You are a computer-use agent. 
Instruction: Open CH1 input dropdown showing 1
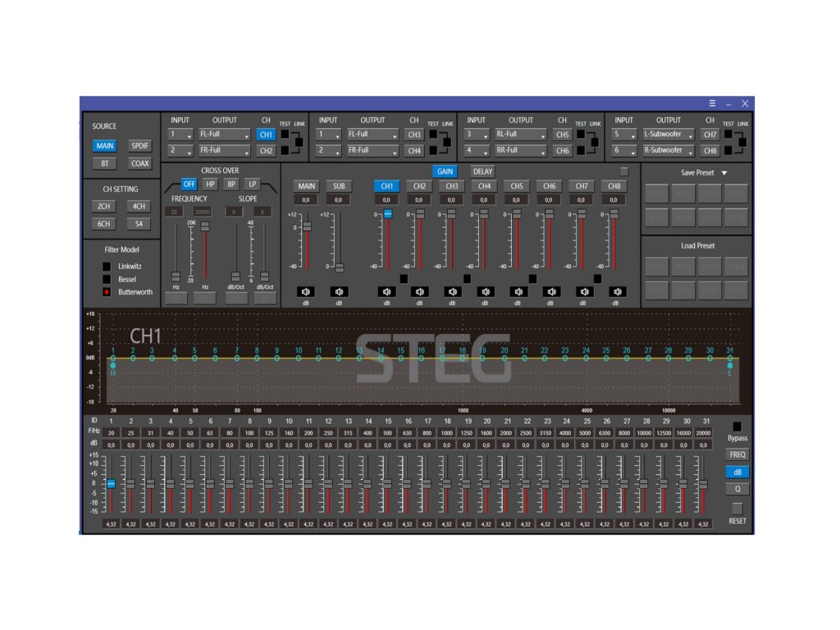pos(180,135)
